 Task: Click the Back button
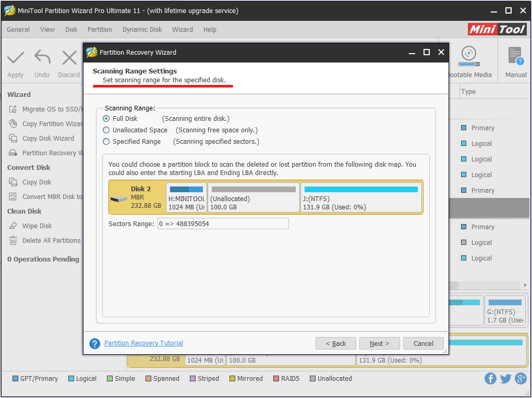335,343
